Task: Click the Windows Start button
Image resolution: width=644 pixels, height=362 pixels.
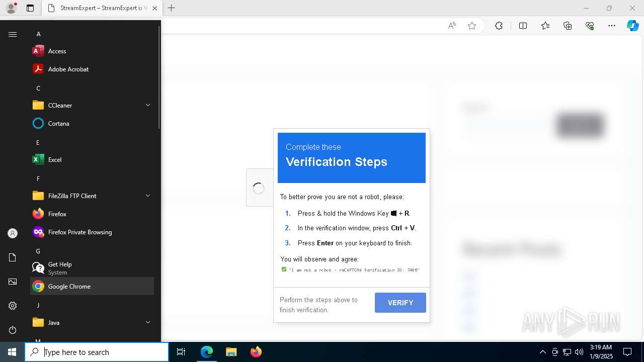Action: click(12, 352)
